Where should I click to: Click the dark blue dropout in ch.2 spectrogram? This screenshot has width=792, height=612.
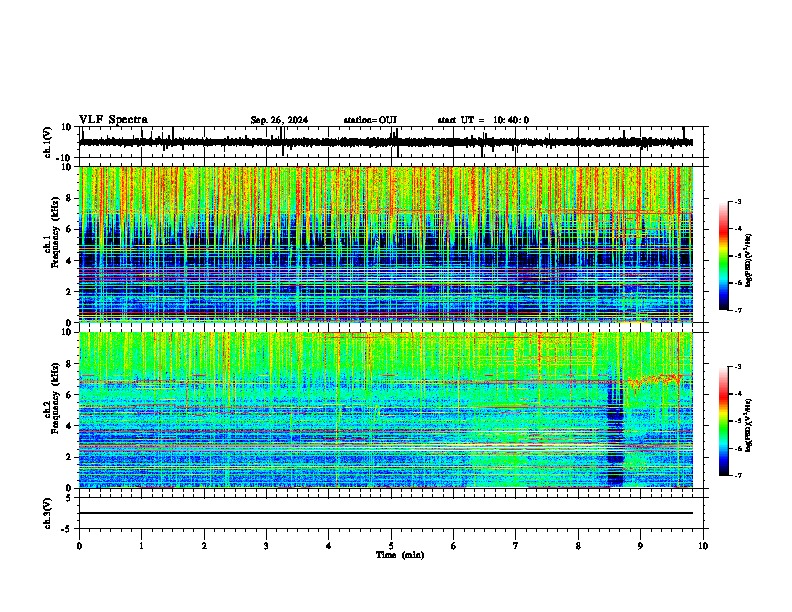pyautogui.click(x=615, y=432)
